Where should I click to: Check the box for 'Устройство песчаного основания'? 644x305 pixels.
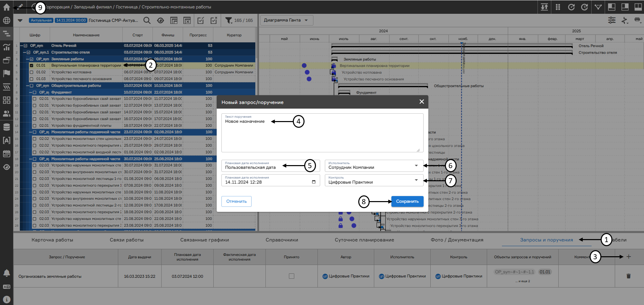coord(32,79)
